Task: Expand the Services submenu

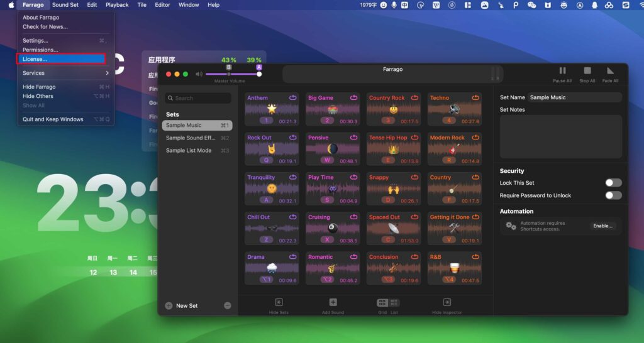Action: (x=65, y=73)
